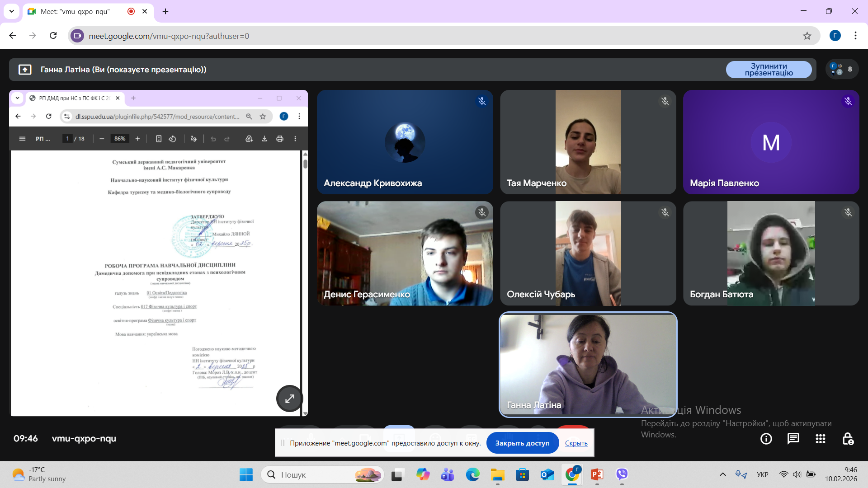Expand the shared presentation preview
The height and width of the screenshot is (488, 868).
pyautogui.click(x=289, y=399)
